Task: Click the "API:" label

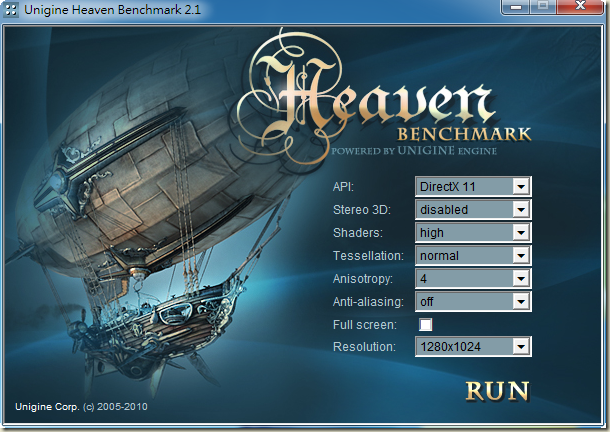Action: coord(344,187)
